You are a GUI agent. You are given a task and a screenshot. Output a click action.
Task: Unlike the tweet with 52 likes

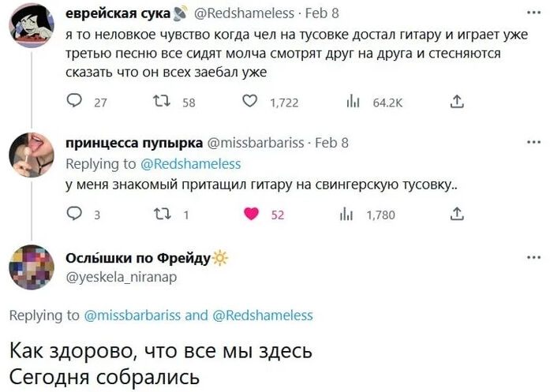pyautogui.click(x=252, y=214)
